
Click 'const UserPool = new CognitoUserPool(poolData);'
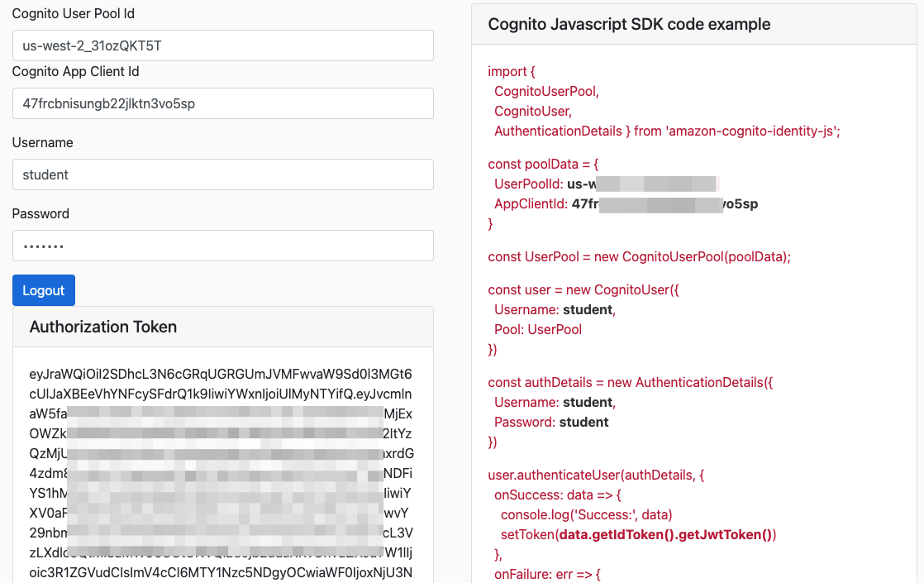click(x=640, y=256)
